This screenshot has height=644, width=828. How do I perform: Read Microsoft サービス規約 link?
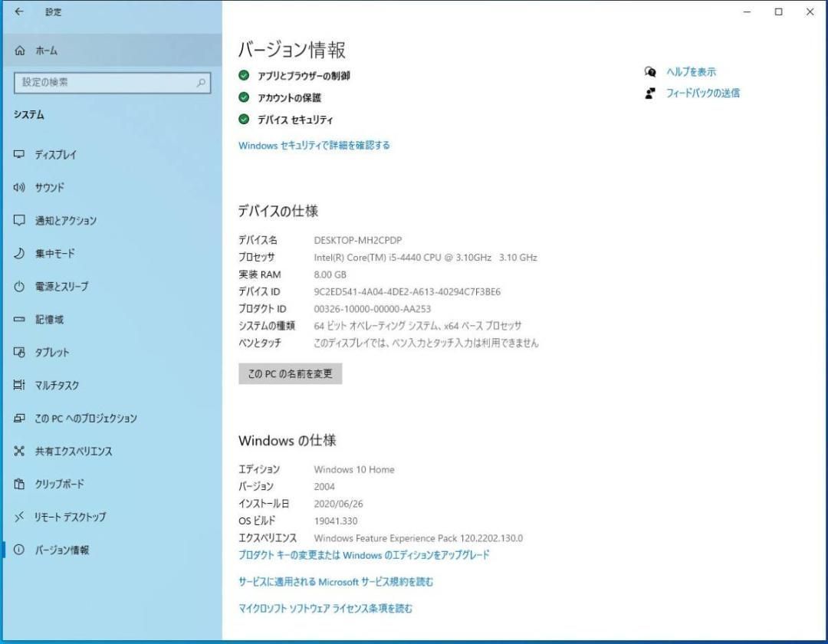336,582
